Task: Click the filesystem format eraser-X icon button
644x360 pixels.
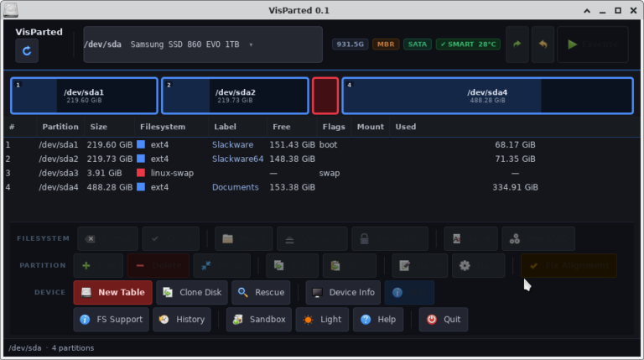Action: 108,239
